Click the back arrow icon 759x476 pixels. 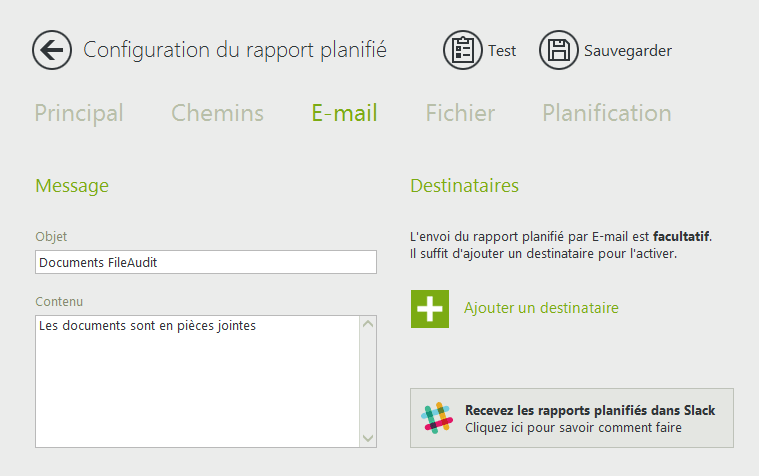tap(51, 49)
